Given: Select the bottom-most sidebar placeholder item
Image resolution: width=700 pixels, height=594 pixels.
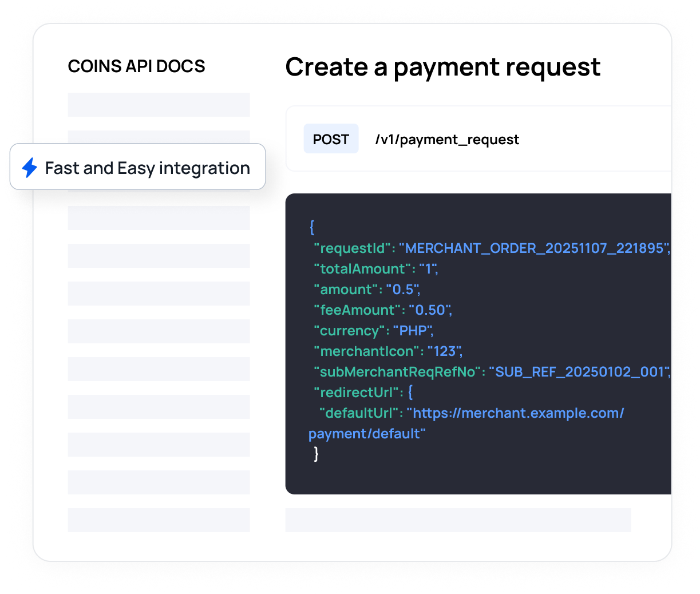Looking at the screenshot, I should point(159,520).
